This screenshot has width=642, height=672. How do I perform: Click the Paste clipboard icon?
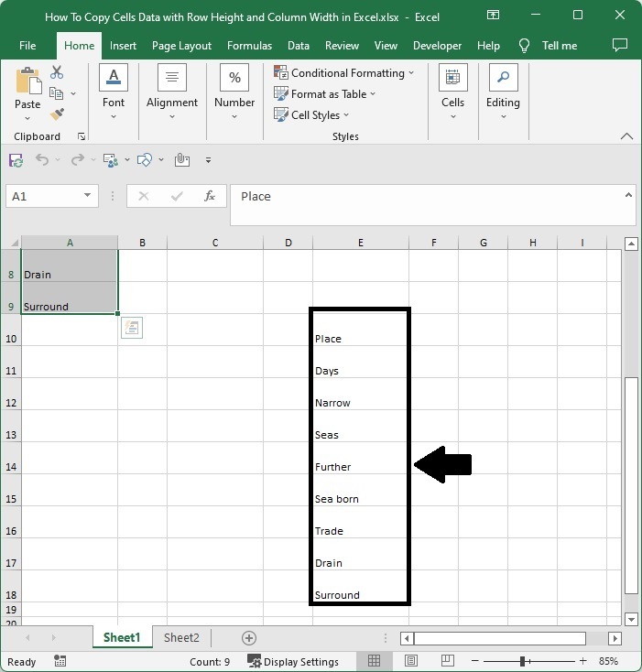click(x=28, y=81)
